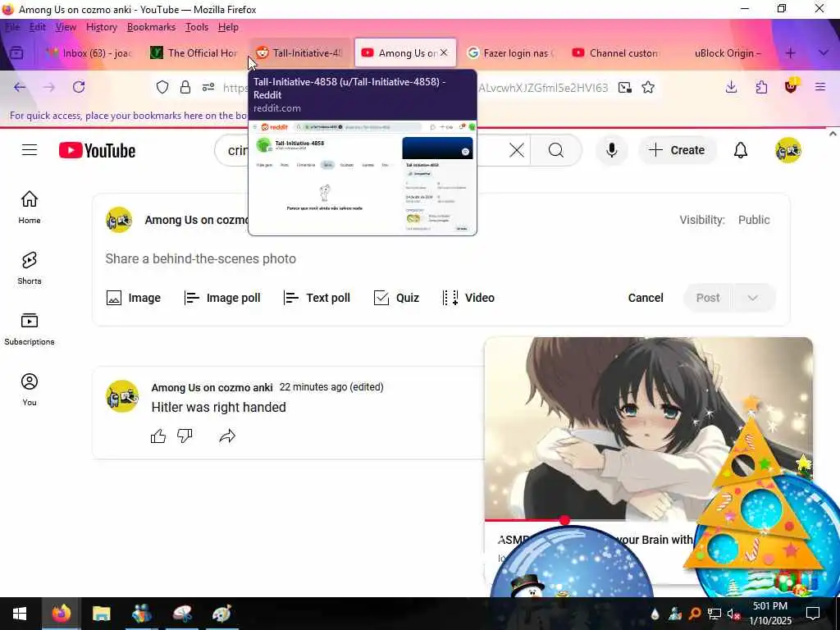Switch to the uBlock Origin tab
The width and height of the screenshot is (840, 630).
pyautogui.click(x=722, y=53)
